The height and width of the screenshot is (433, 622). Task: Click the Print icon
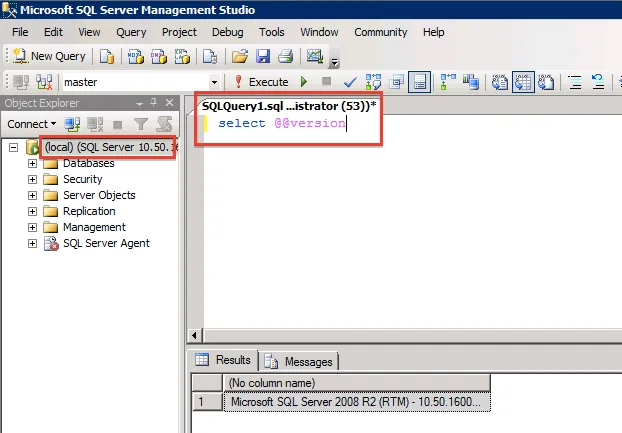[286, 56]
